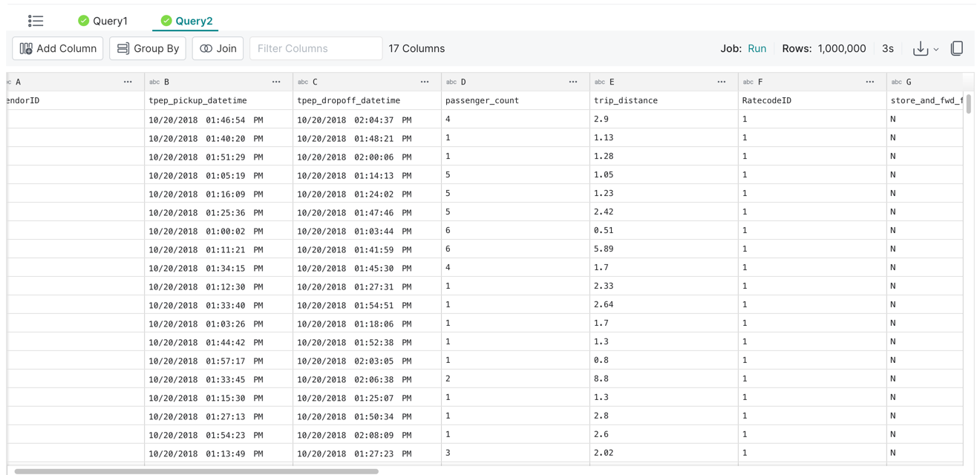The height and width of the screenshot is (475, 980).
Task: Open the Join button
Action: (x=218, y=49)
